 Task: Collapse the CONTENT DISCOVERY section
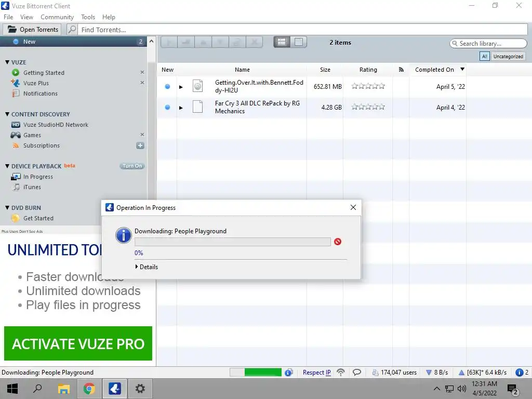pyautogui.click(x=7, y=114)
